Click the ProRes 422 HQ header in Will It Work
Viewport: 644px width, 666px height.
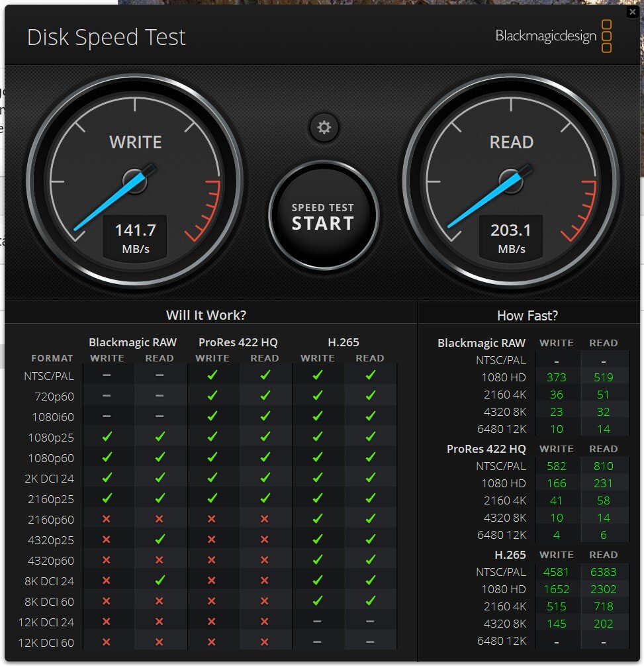238,342
